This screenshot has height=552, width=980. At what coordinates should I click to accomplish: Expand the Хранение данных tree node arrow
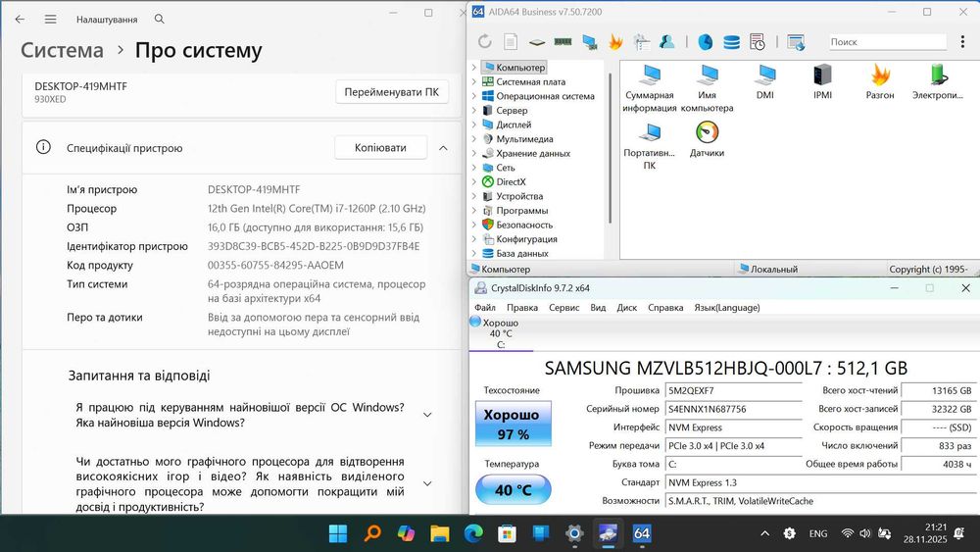(473, 153)
